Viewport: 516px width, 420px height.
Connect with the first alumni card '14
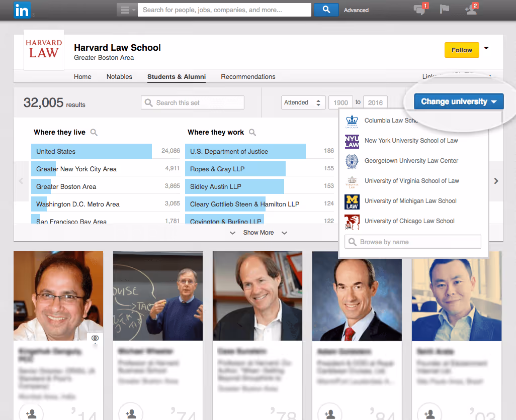pyautogui.click(x=31, y=413)
